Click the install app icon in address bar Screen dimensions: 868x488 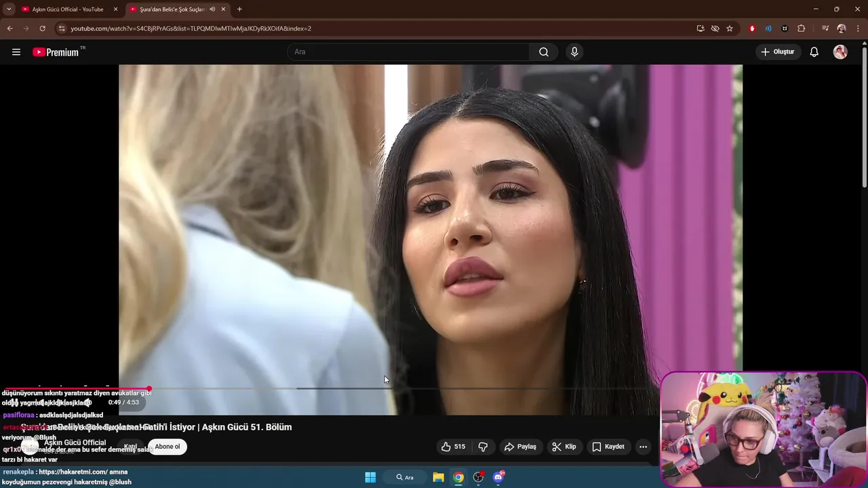pyautogui.click(x=701, y=28)
